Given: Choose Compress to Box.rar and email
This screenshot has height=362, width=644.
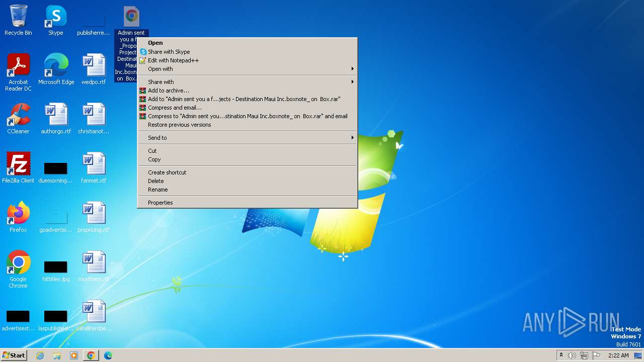Looking at the screenshot, I should [x=248, y=116].
